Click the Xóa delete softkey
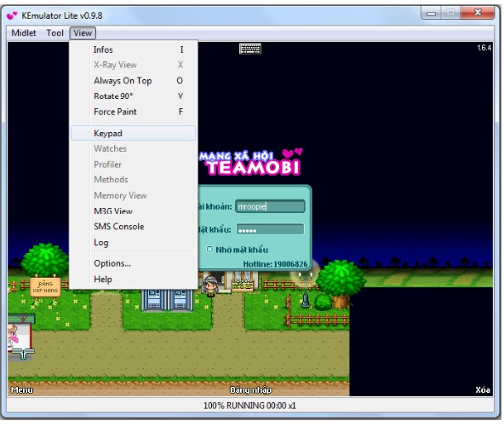Viewport: 504px width, 438px height. pyautogui.click(x=483, y=389)
